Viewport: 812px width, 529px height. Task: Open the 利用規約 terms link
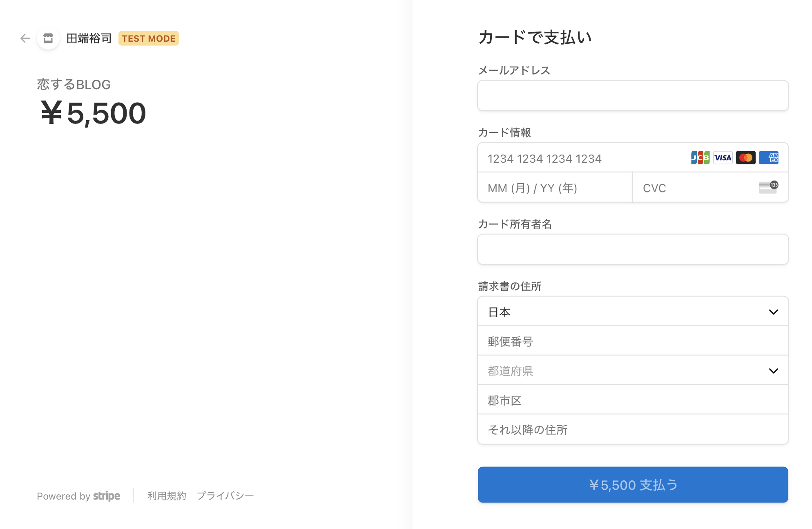167,496
